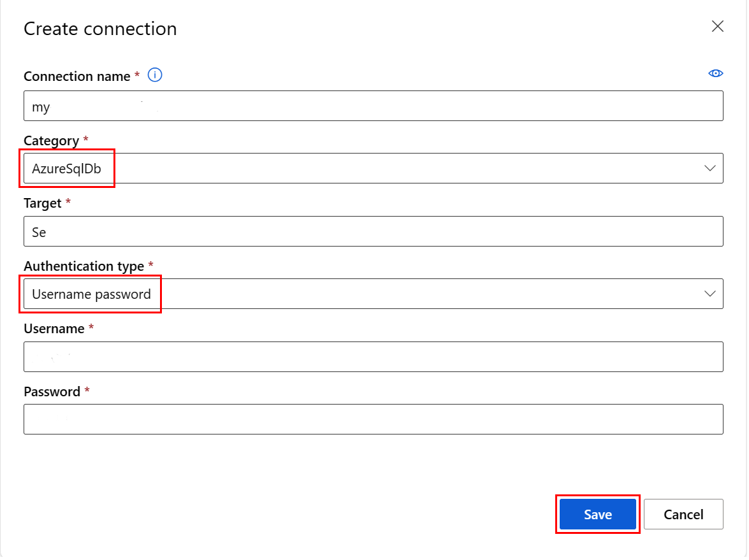Image resolution: width=749 pixels, height=560 pixels.
Task: Click the Username field label
Action: (54, 329)
